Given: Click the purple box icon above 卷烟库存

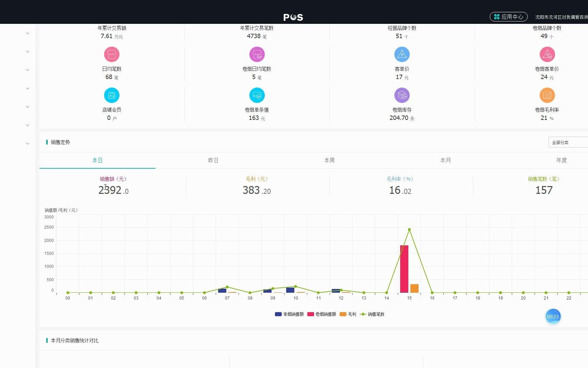Looking at the screenshot, I should click(402, 95).
